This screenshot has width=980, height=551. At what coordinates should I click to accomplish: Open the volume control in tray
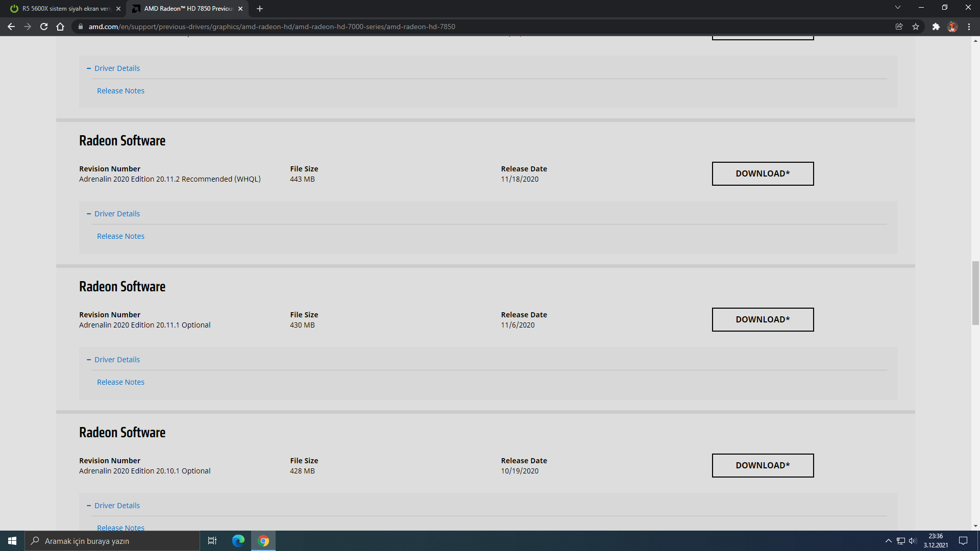click(x=913, y=541)
